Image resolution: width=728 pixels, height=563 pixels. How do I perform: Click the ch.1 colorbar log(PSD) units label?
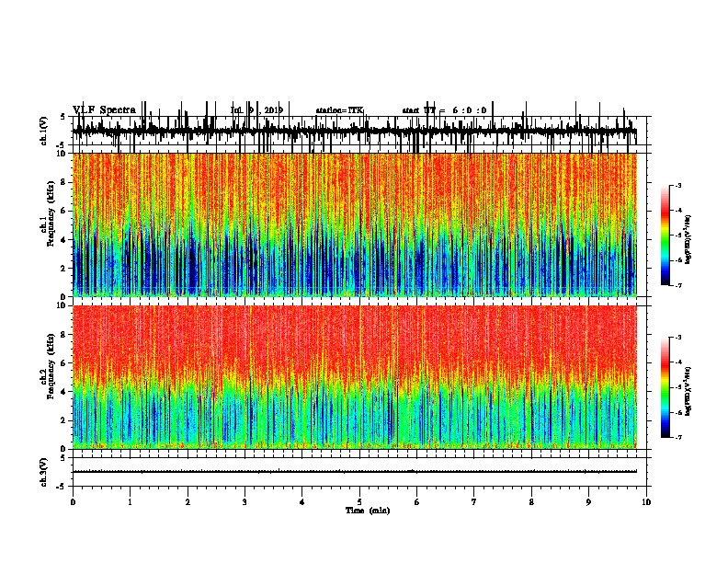pos(688,240)
